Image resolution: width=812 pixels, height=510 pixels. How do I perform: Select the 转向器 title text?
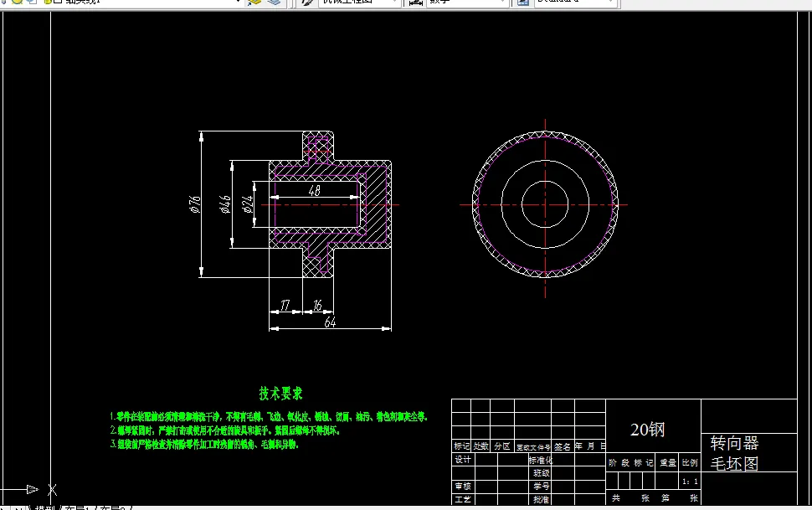734,443
